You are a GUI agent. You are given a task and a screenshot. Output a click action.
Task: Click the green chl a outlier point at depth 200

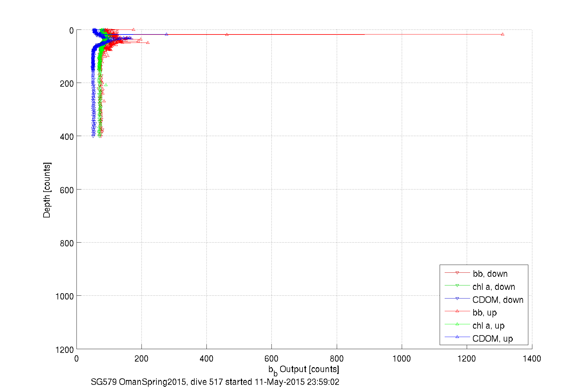click(x=106, y=84)
